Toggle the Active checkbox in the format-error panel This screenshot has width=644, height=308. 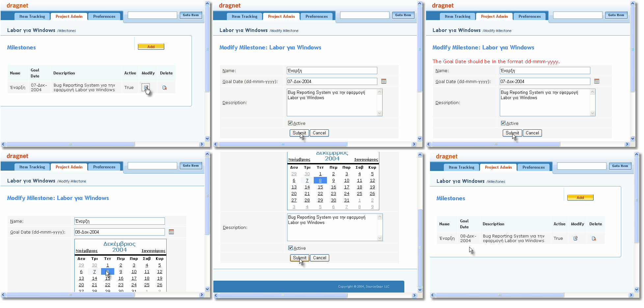click(503, 123)
